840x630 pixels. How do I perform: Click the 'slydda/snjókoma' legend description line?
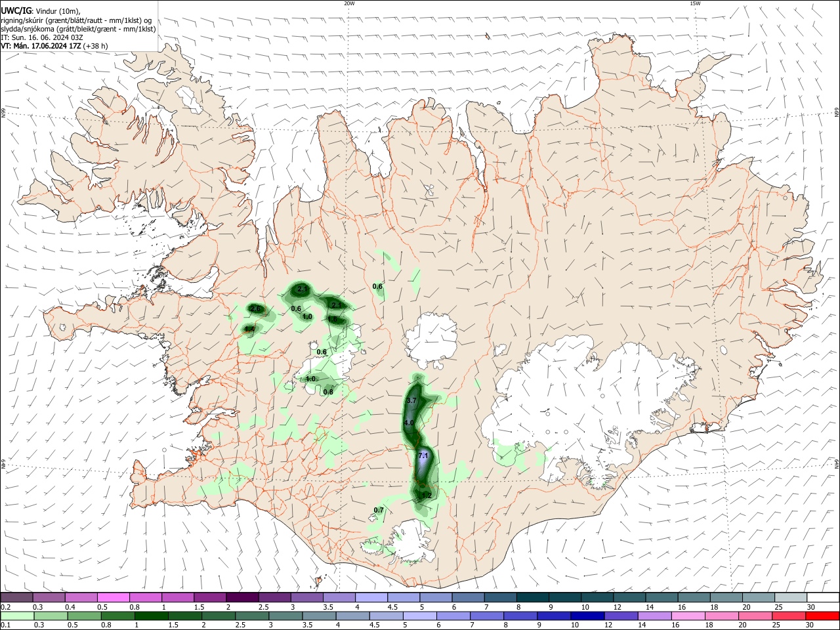(78, 29)
